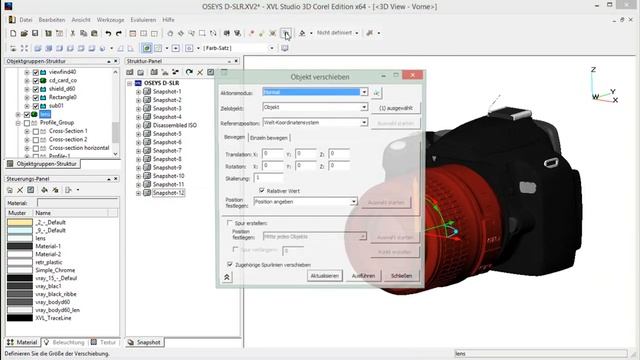Switch to the Einzeln bewegen tab
Viewport: 640px width, 360px height.
[x=269, y=138]
